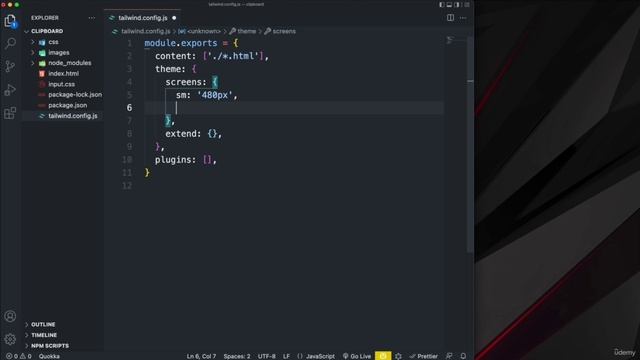This screenshot has width=640, height=360.
Task: Toggle the secondary side bar layout icon
Action: coord(457,4)
